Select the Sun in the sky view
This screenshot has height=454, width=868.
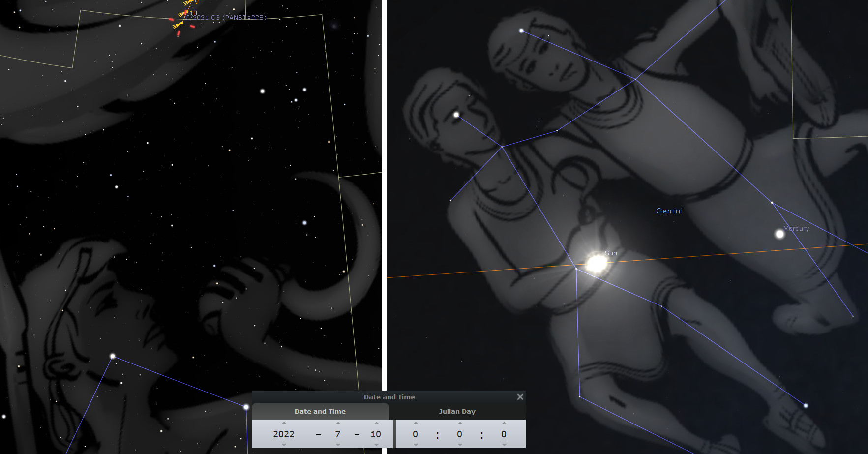597,264
